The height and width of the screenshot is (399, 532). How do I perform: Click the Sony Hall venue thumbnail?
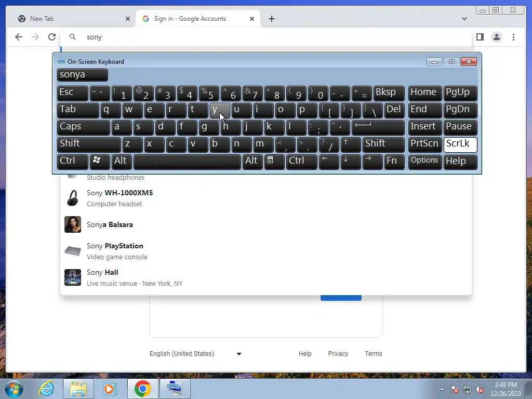(x=73, y=277)
